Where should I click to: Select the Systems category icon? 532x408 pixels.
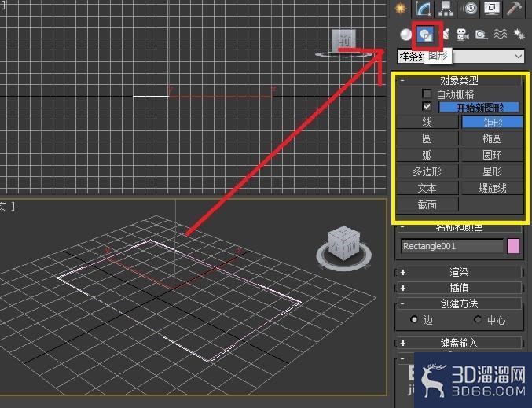519,35
